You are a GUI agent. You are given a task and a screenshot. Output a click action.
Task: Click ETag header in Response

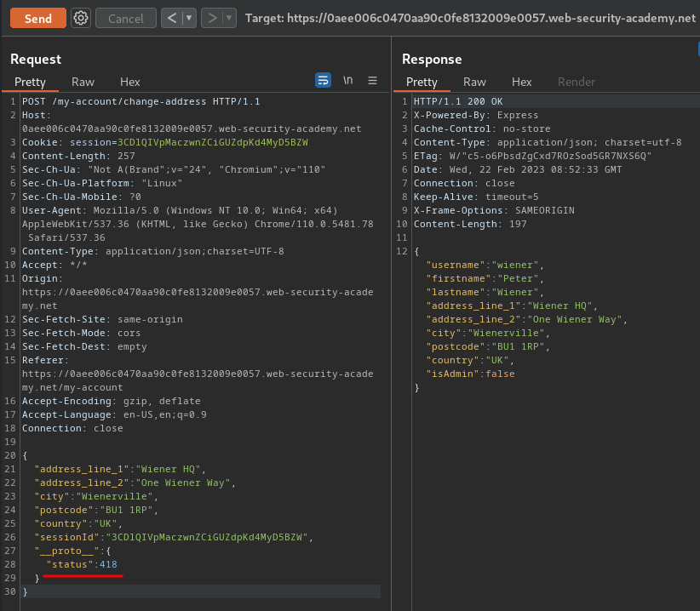[x=532, y=156]
